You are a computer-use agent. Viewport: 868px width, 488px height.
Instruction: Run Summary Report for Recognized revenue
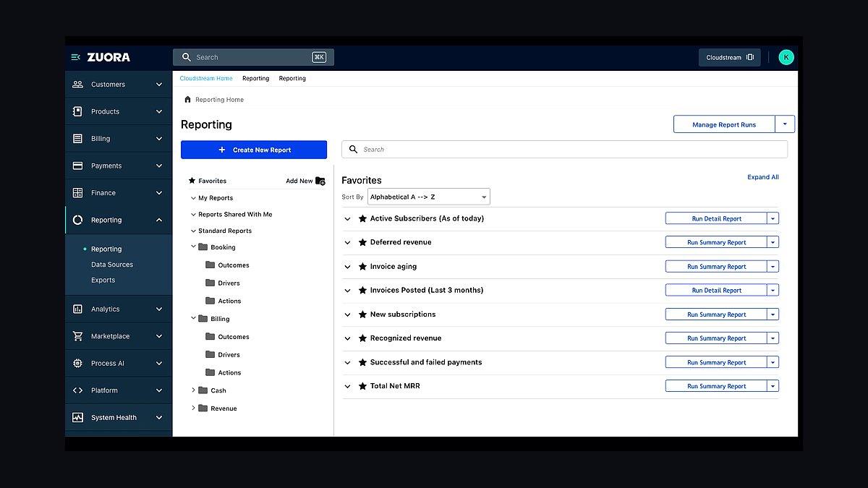coord(716,338)
